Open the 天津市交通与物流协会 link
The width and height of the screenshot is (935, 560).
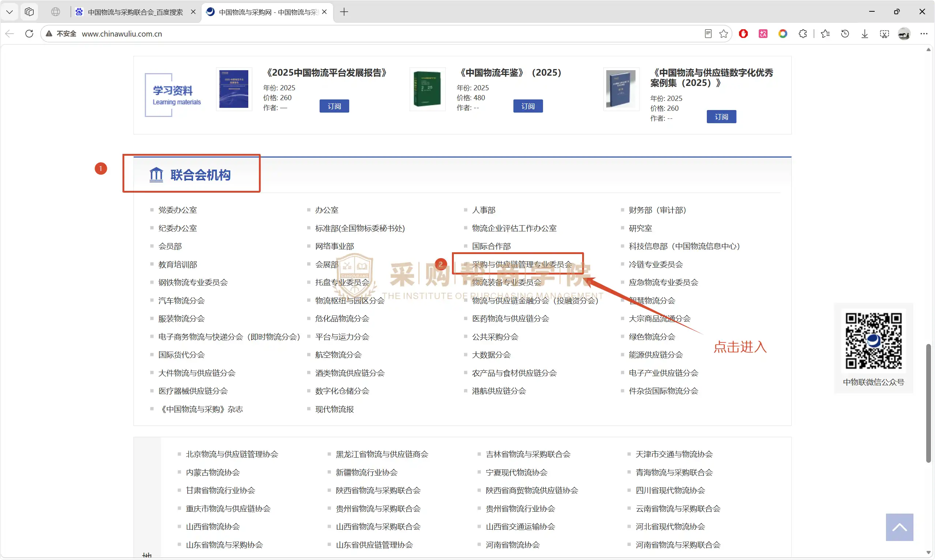[x=674, y=454]
